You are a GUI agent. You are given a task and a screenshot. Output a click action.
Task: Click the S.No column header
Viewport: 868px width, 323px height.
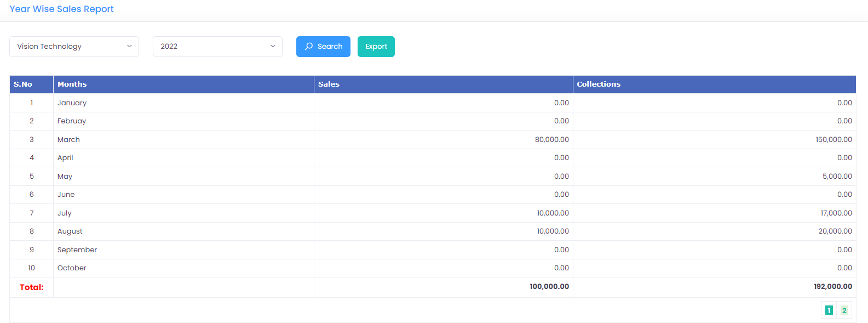(23, 84)
